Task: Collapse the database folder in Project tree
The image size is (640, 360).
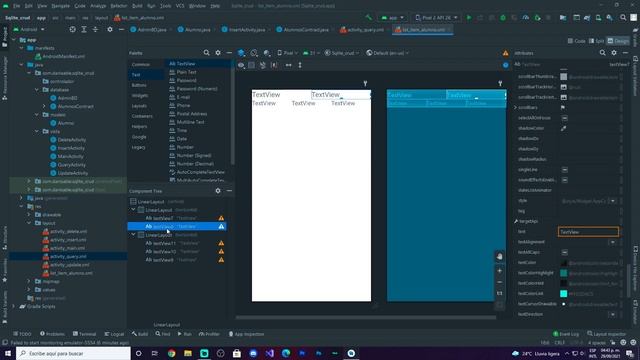Action: point(37,90)
